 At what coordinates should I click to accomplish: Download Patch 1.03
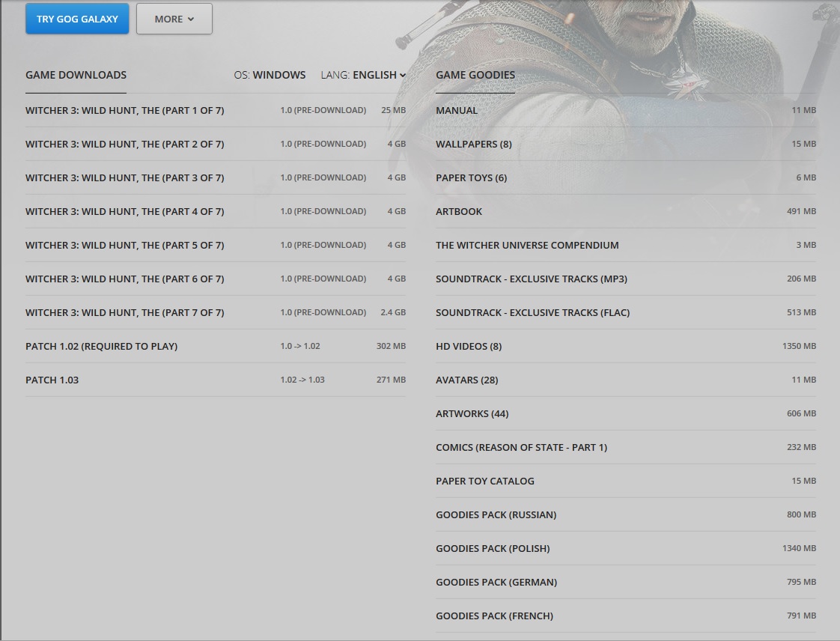[216, 380]
